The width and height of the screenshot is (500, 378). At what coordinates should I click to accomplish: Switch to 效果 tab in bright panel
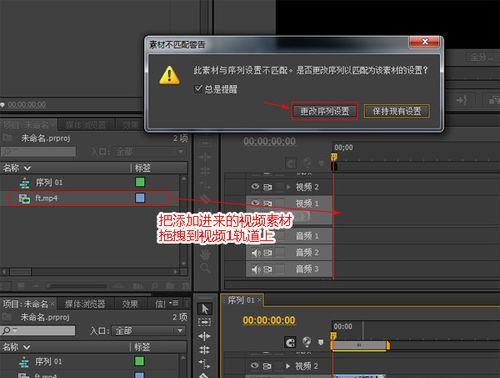click(130, 304)
